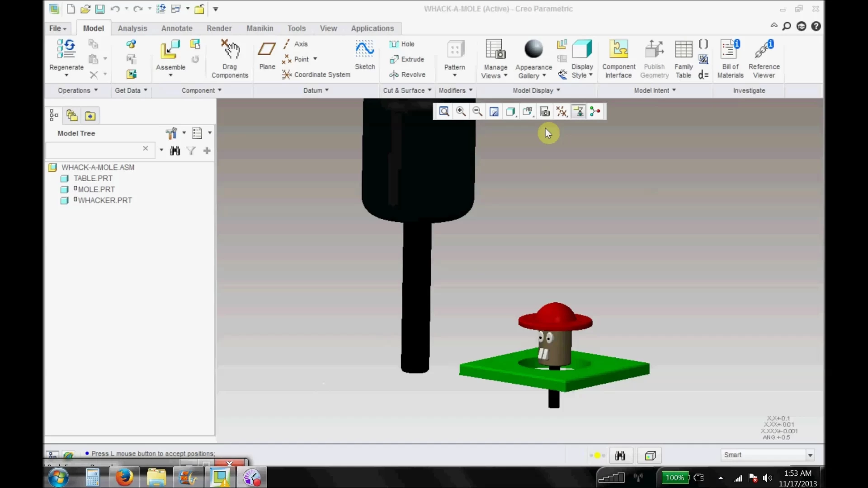This screenshot has height=488, width=868.
Task: Click the Extrude button
Action: 407,59
